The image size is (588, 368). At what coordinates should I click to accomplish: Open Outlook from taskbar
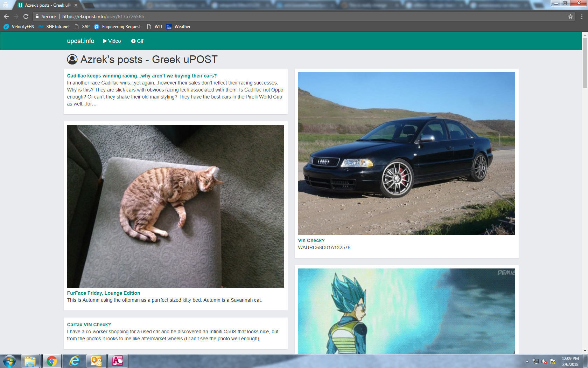(96, 361)
